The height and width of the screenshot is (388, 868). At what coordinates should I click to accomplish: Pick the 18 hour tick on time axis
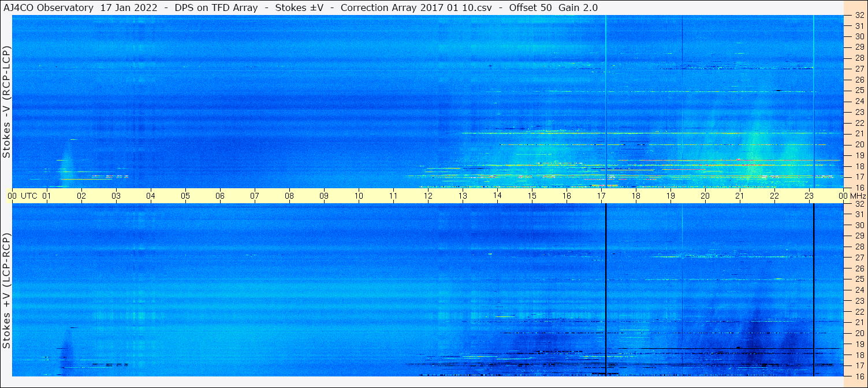click(636, 196)
